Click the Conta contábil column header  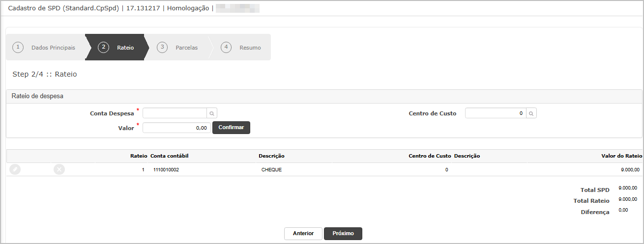pyautogui.click(x=170, y=156)
